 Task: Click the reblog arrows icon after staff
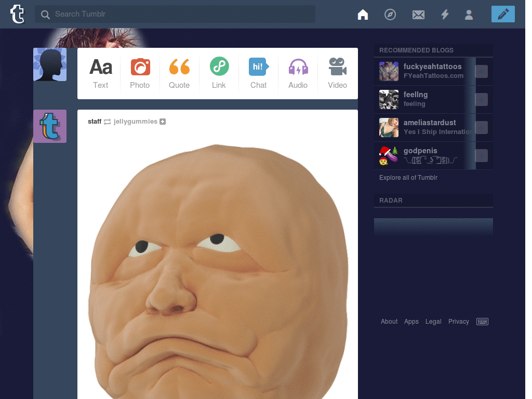coord(107,122)
